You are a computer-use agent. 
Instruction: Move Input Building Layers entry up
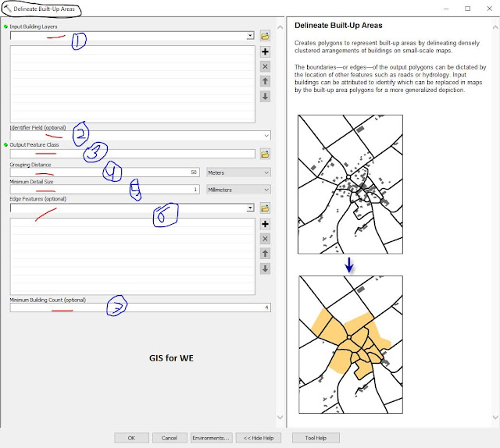click(x=265, y=81)
